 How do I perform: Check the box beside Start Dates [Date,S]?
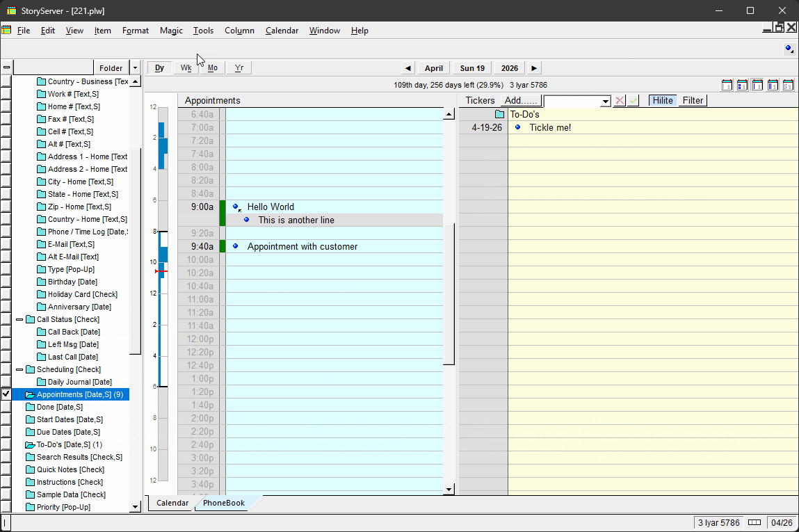click(x=6, y=419)
